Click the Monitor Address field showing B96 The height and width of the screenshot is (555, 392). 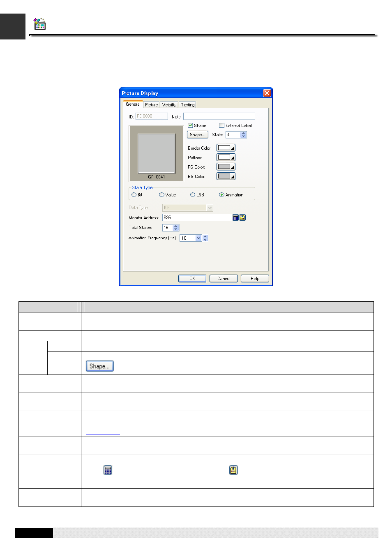[x=197, y=217]
